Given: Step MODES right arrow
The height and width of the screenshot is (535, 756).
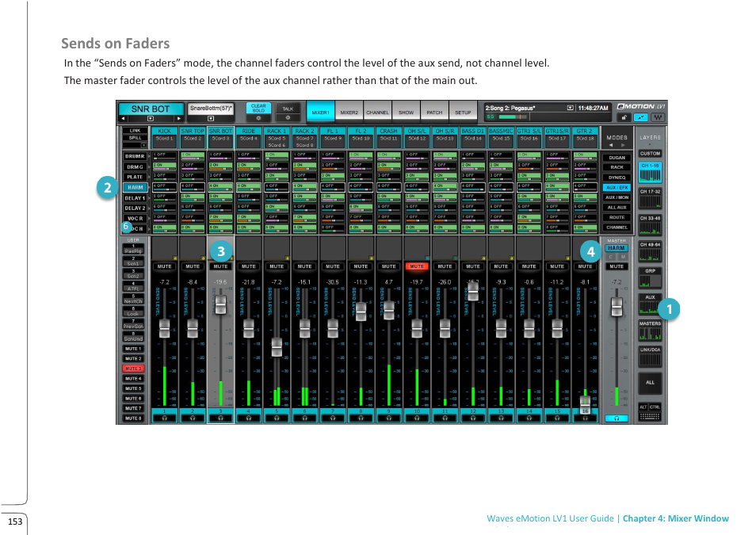Looking at the screenshot, I should pos(623,145).
